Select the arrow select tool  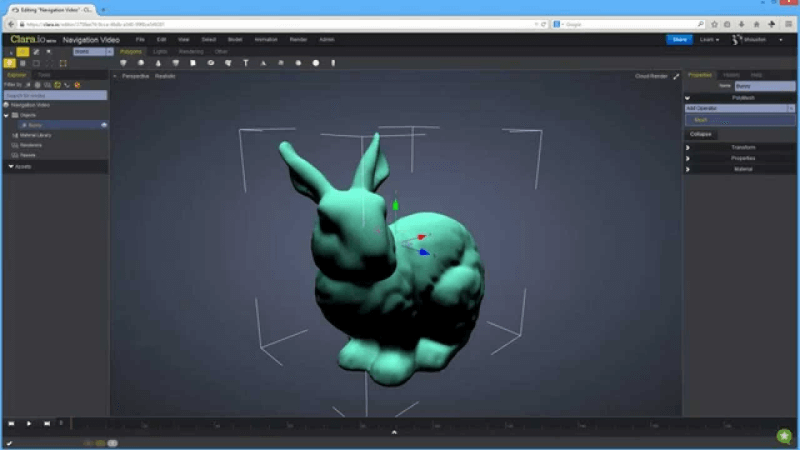(11, 52)
